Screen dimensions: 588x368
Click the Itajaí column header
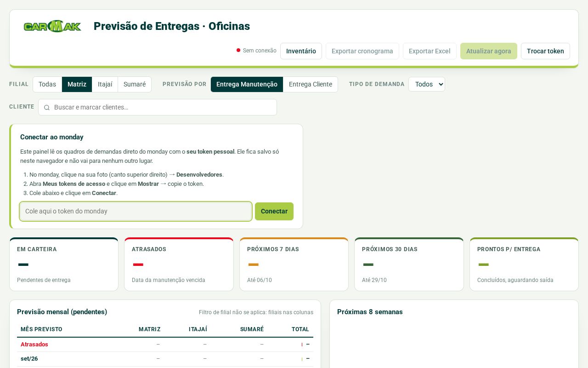click(198, 329)
